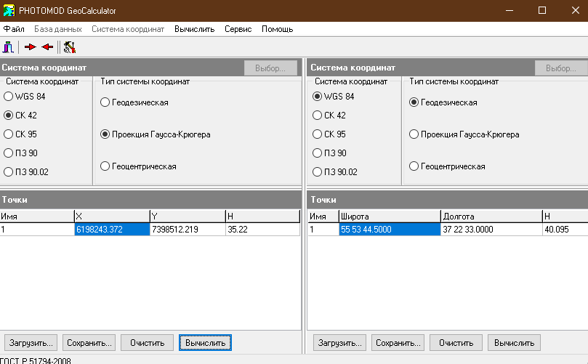
Task: Click the left panel Загрузить... button
Action: [x=31, y=343]
